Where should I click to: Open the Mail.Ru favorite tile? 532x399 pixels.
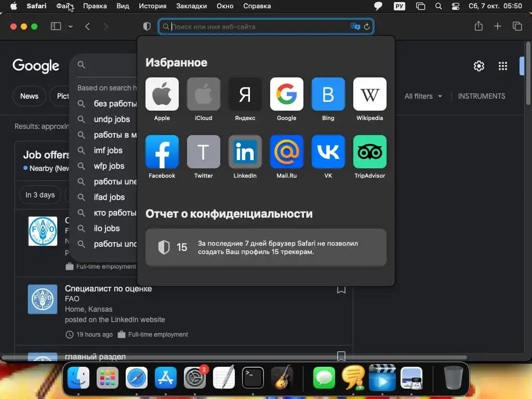coord(286,152)
